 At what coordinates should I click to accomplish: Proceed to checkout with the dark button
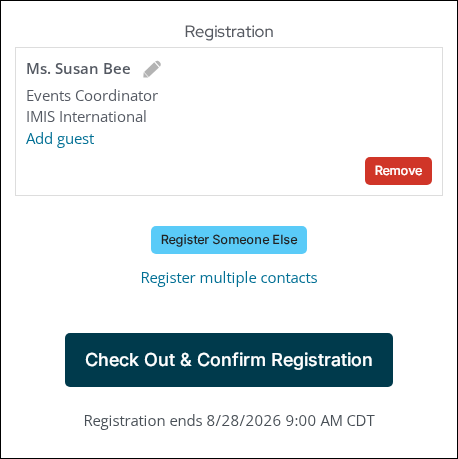click(229, 360)
